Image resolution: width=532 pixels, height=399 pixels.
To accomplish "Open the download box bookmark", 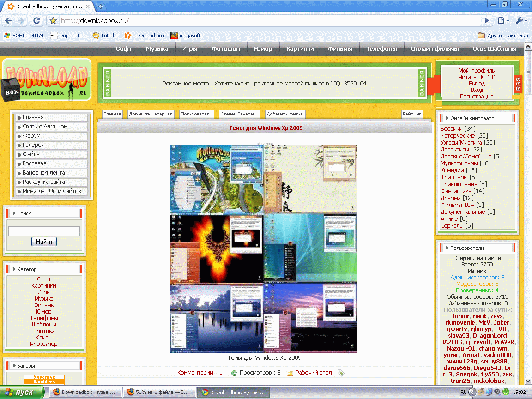I will pyautogui.click(x=145, y=36).
